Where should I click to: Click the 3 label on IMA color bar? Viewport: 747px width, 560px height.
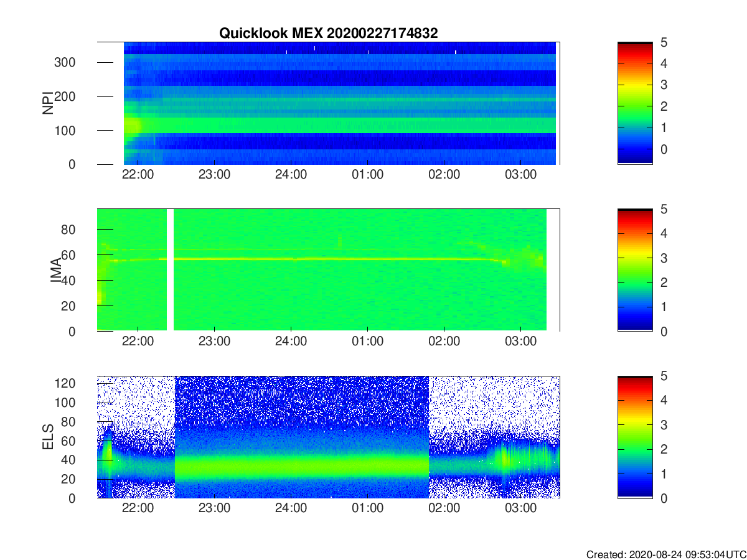coord(663,258)
